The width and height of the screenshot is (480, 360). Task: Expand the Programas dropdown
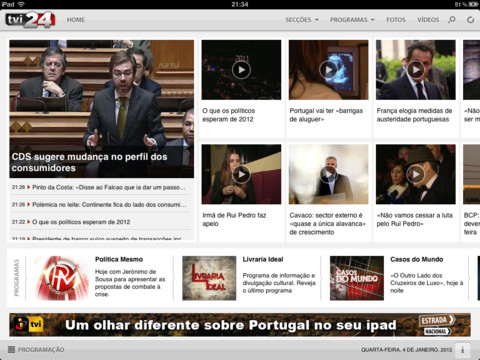[352, 20]
